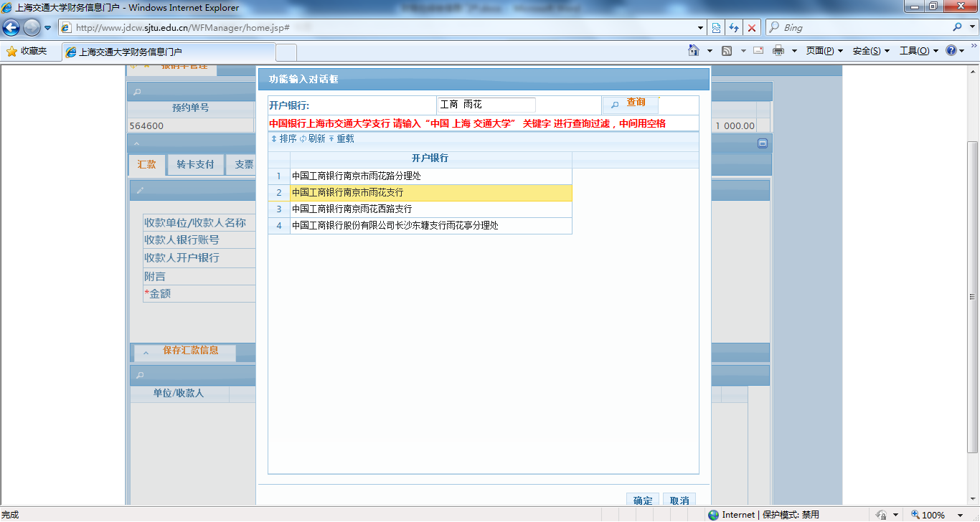
Task: Click the browser refresh arrows icon
Action: (734, 27)
